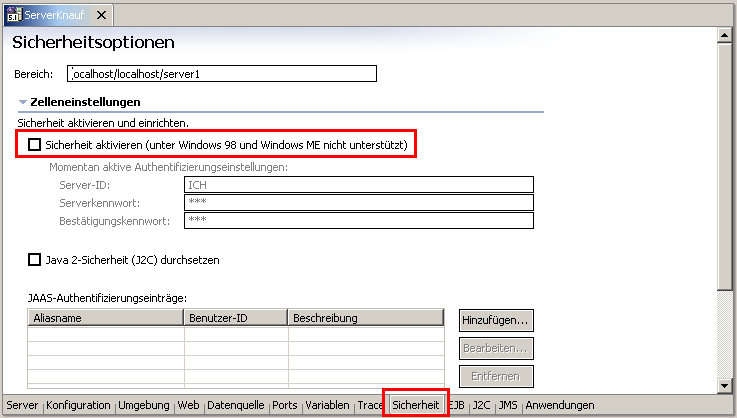Screen dimensions: 737x418
Task: Click the Sicherheitsoptionen heading text
Action: click(x=94, y=42)
